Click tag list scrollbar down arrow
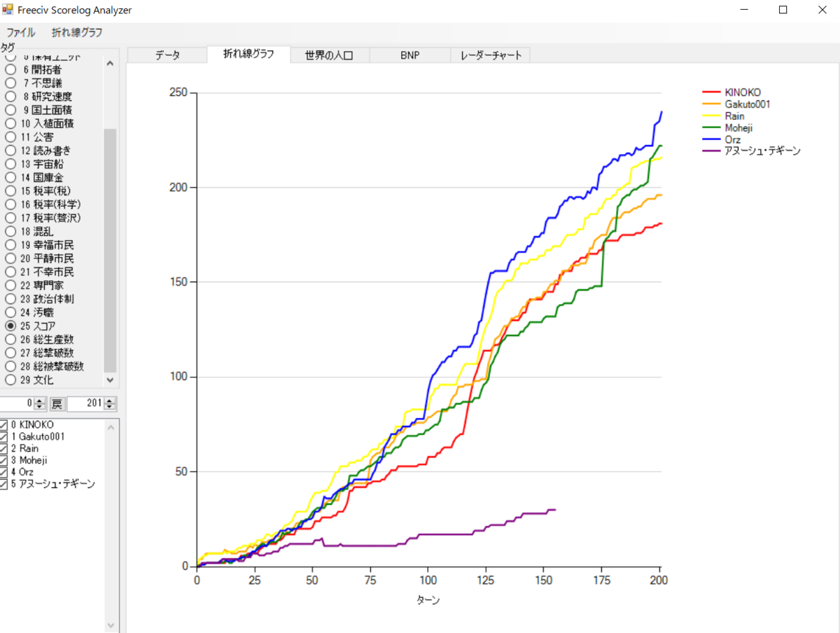The width and height of the screenshot is (840, 633). click(110, 380)
